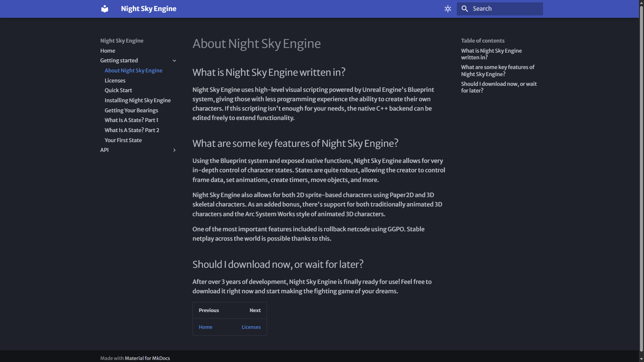Collapse the Getting started section chevron
This screenshot has width=644, height=362.
(x=174, y=61)
